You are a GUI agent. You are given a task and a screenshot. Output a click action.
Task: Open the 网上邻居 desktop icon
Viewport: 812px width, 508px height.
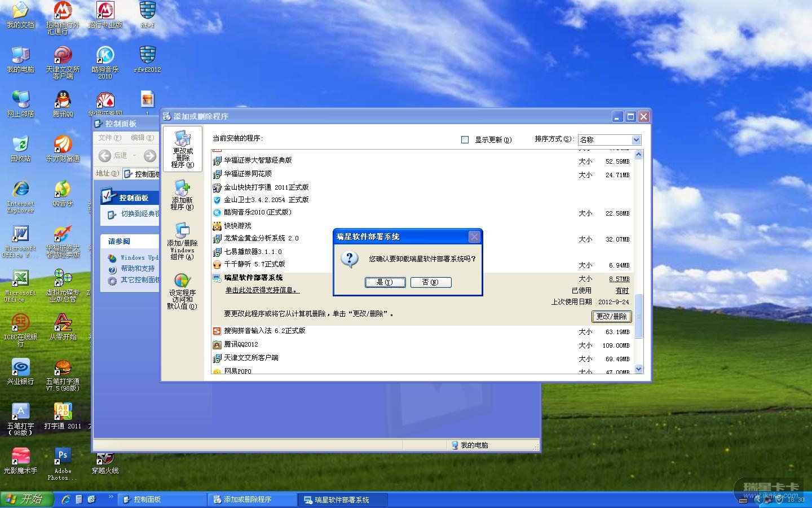(x=20, y=104)
